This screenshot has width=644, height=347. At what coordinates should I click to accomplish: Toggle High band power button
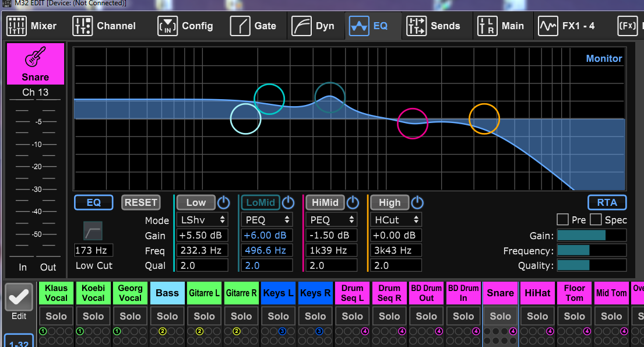[x=417, y=202]
